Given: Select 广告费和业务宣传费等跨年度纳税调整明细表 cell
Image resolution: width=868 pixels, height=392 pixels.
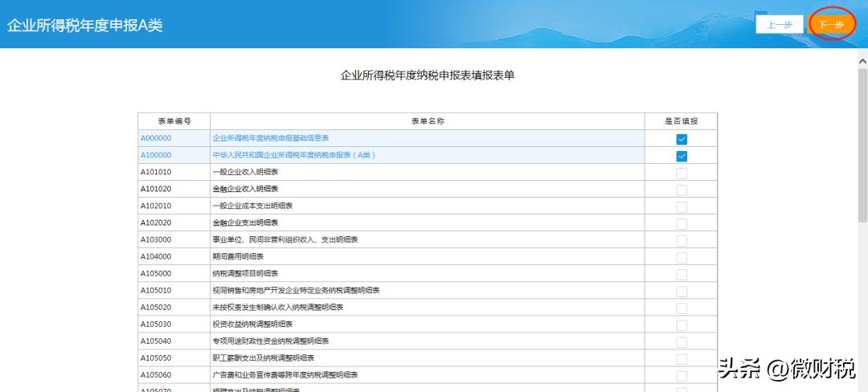Looking at the screenshot, I should pos(428,375).
